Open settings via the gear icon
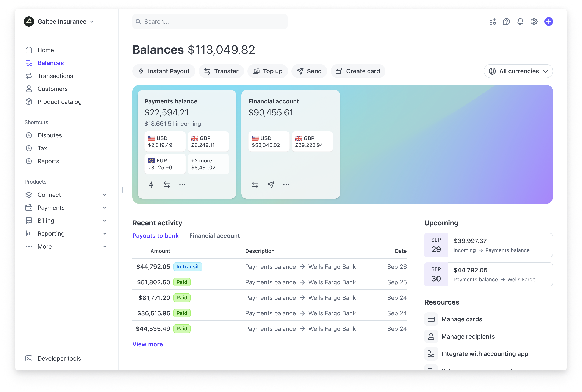Screen dimensions: 582x392 pyautogui.click(x=534, y=22)
